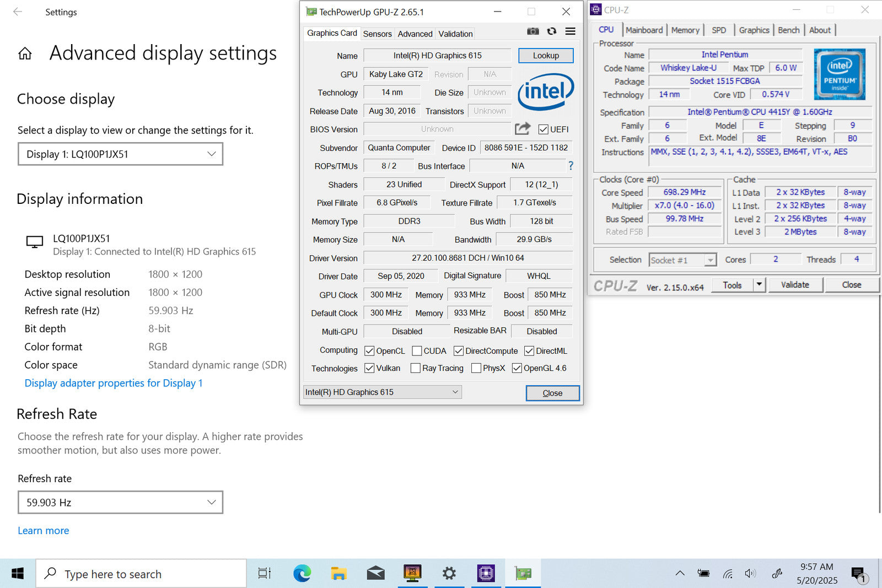Click the Settings back arrow

point(18,12)
